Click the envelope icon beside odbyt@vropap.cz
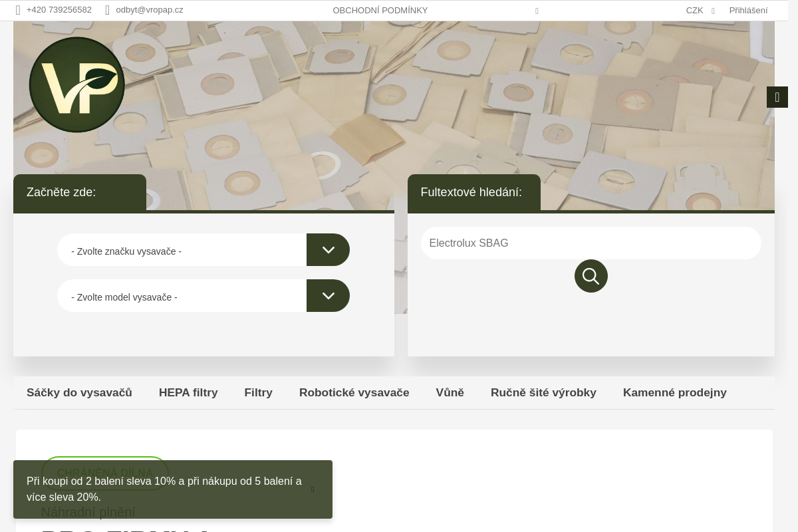This screenshot has width=798, height=532. pyautogui.click(x=107, y=10)
